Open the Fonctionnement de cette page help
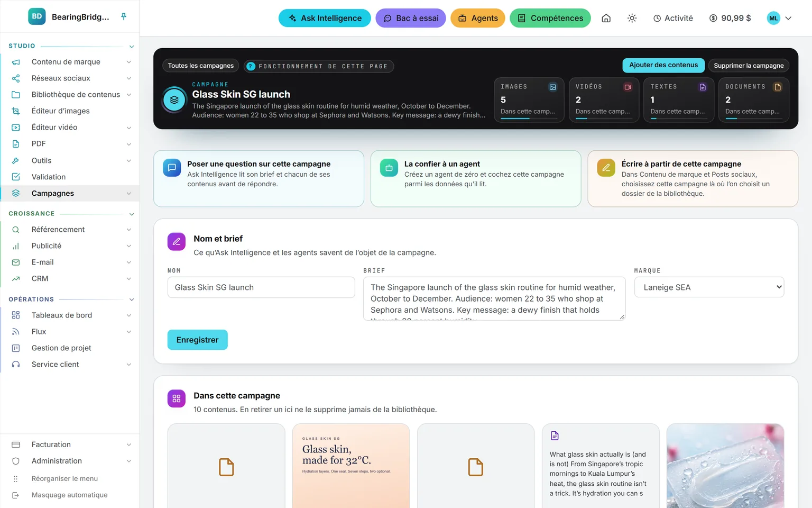Viewport: 812px width, 508px height. point(319,66)
